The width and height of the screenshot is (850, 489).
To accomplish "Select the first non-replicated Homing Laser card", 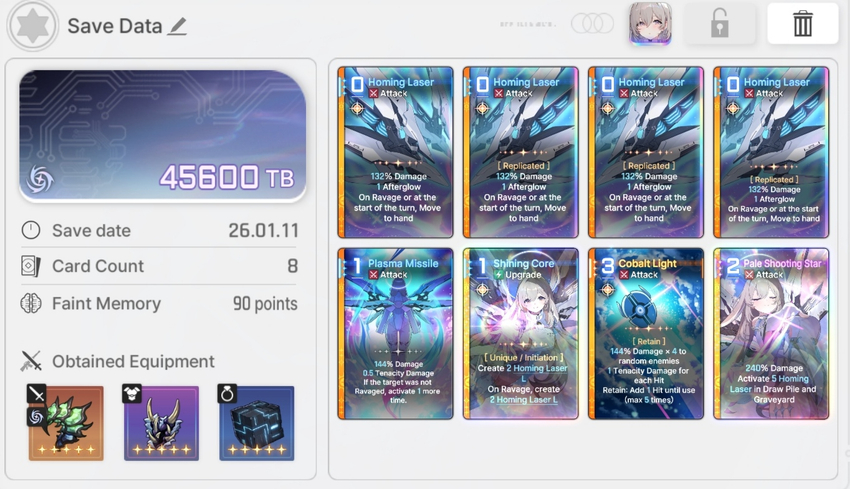I will (395, 152).
